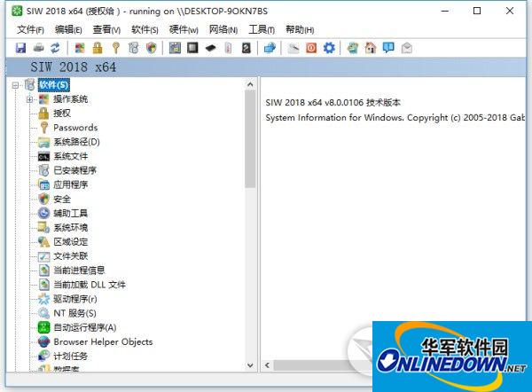
Task: Click the Print toolbar icon
Action: point(39,48)
